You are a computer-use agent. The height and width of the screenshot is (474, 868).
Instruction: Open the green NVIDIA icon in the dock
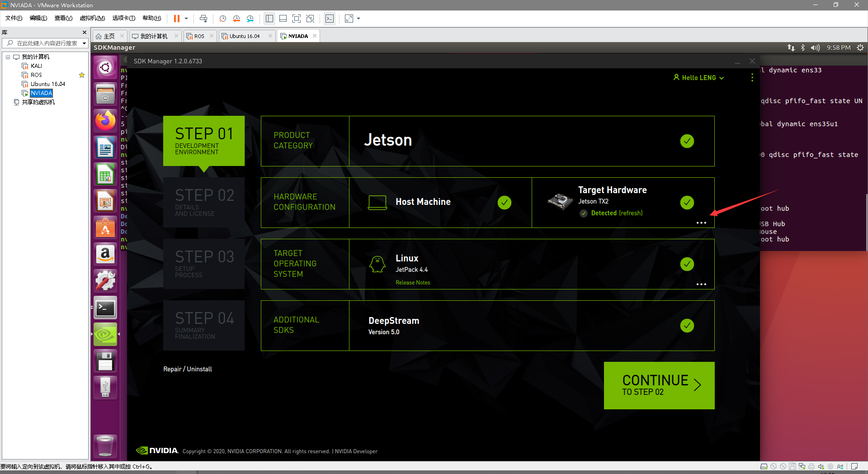[x=105, y=334]
